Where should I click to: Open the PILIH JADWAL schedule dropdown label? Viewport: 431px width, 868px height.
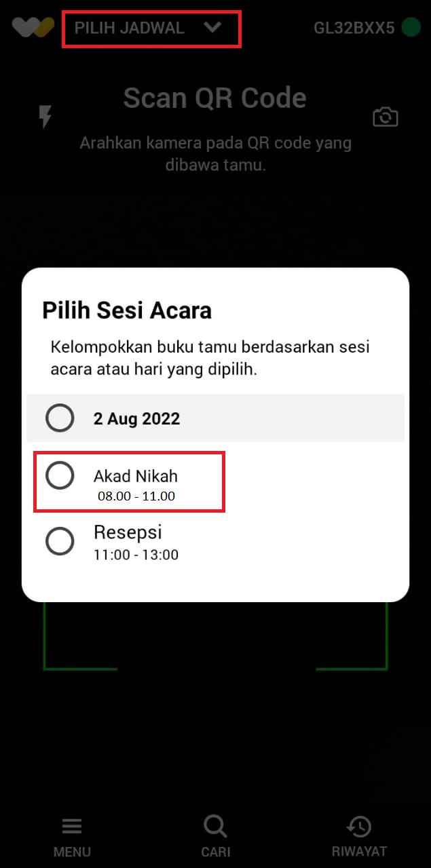[129, 28]
